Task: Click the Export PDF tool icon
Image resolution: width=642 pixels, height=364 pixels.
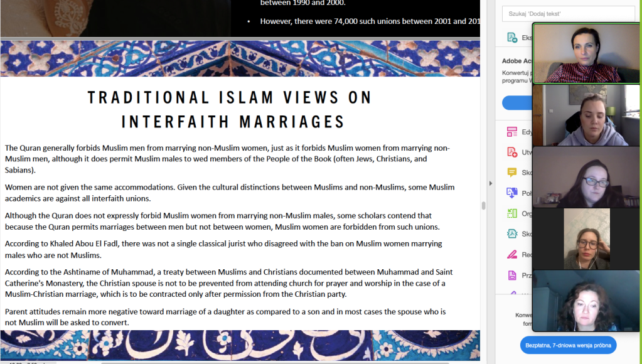Action: coord(511,38)
